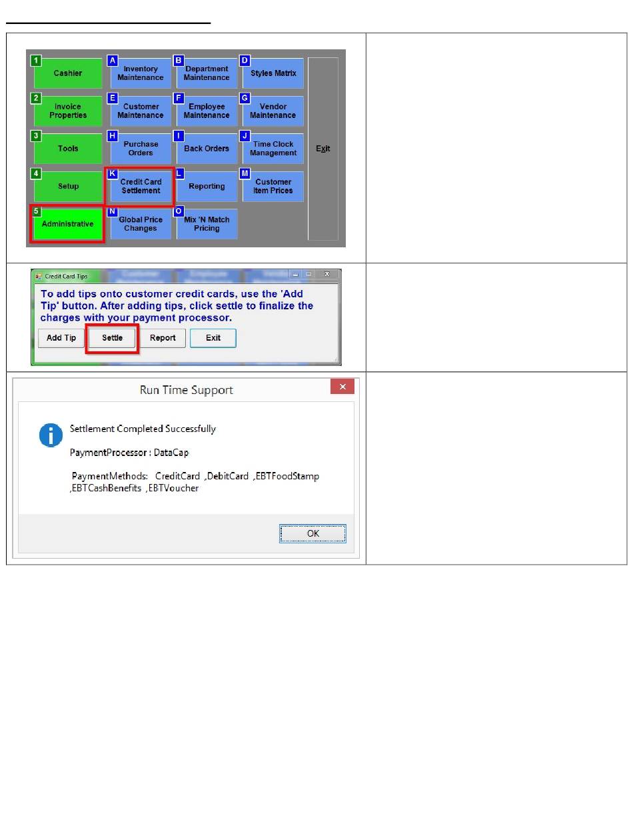Open Global Price Changes
Image resolution: width=633 pixels, height=840 pixels.
click(x=140, y=224)
